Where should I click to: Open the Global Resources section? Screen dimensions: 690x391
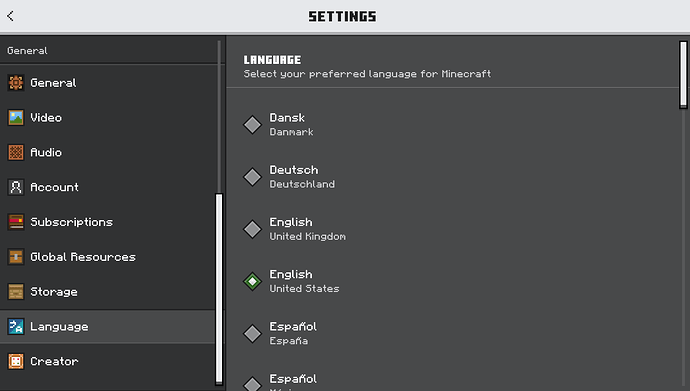(107, 257)
